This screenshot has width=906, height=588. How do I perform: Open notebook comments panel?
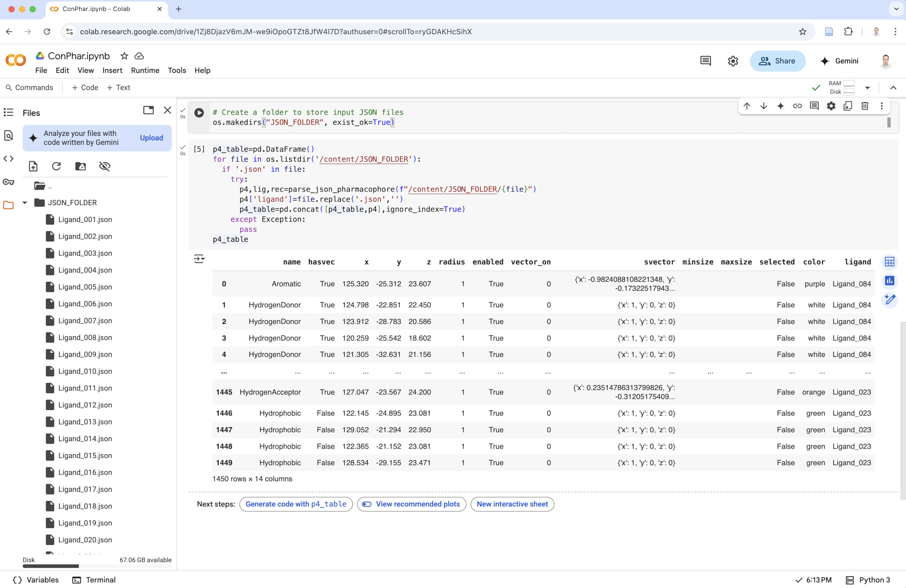[x=706, y=61]
